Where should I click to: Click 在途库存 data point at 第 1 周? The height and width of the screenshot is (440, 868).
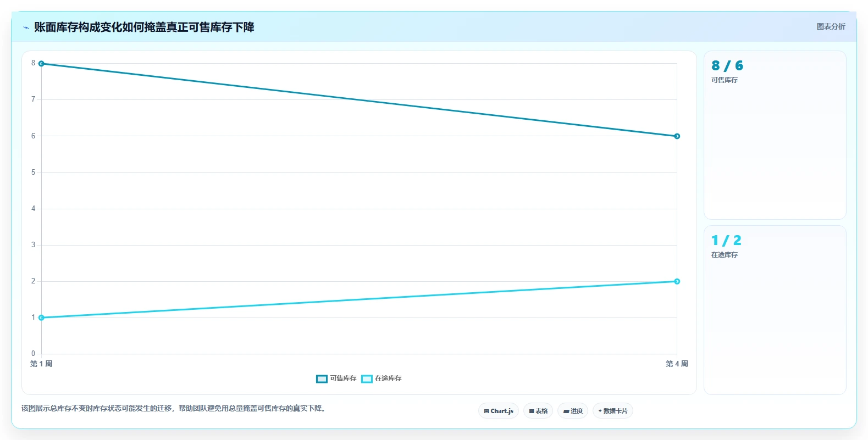pyautogui.click(x=41, y=318)
